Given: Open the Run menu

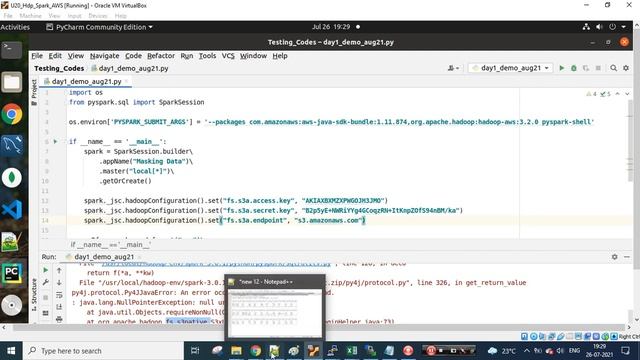Looking at the screenshot, I should (187, 56).
